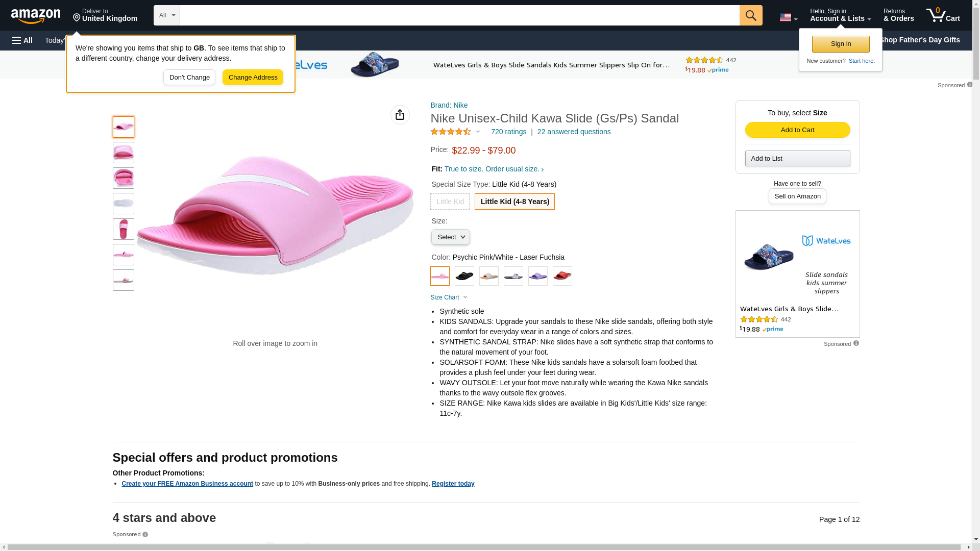
Task: Click the Amazon logo
Action: tap(36, 16)
